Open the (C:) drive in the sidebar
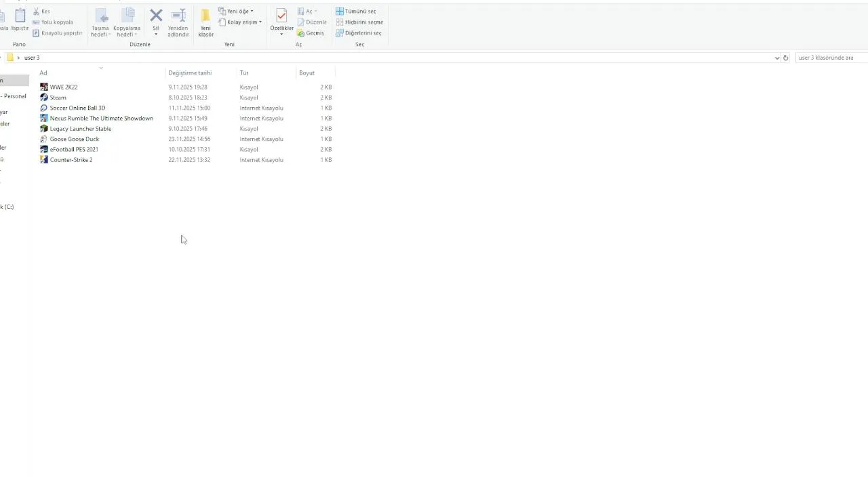The image size is (868, 488). (7, 207)
